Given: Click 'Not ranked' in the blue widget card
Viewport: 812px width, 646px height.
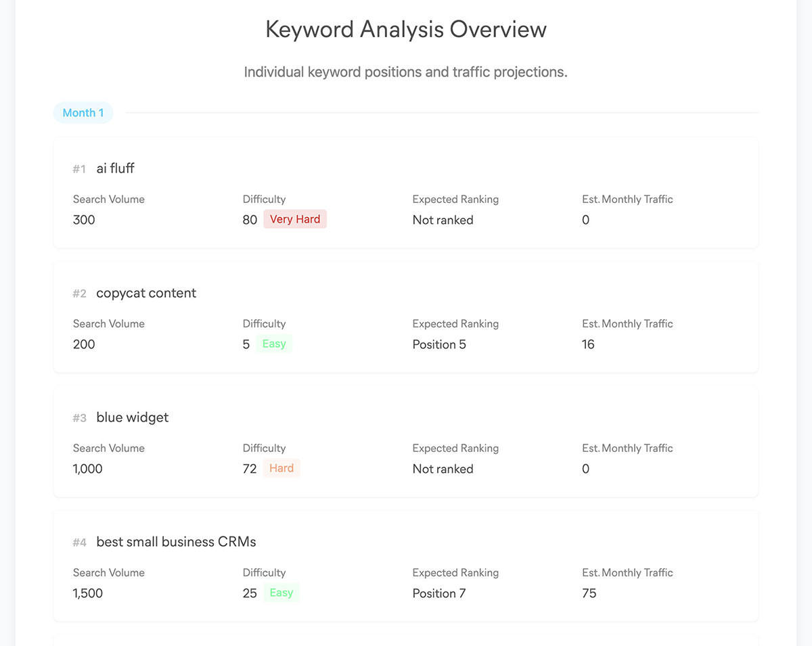Looking at the screenshot, I should coord(443,469).
